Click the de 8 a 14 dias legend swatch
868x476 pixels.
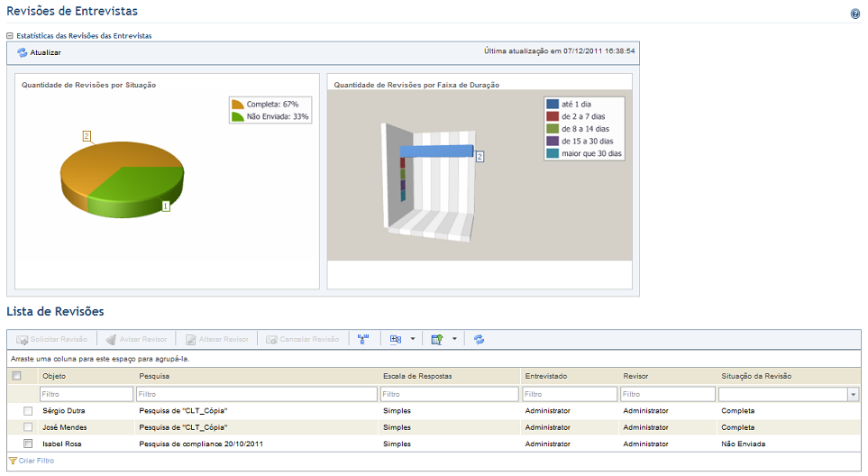click(x=553, y=128)
